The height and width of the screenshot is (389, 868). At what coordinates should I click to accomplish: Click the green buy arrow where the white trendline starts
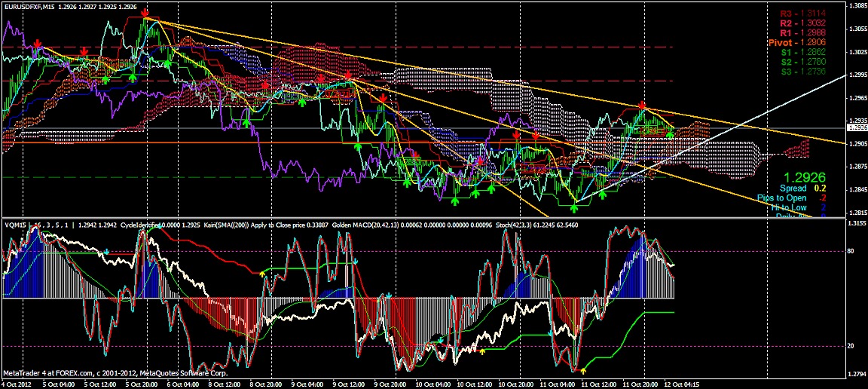click(574, 208)
